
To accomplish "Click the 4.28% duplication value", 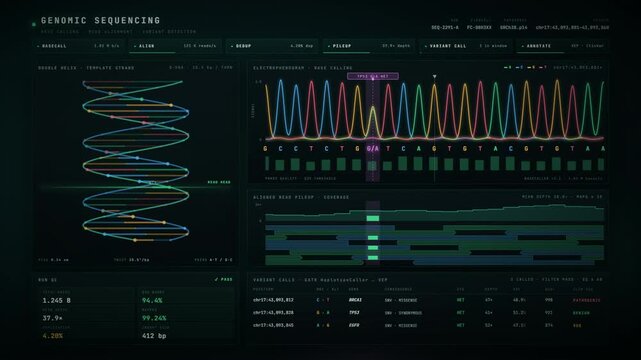I will click(x=52, y=336).
